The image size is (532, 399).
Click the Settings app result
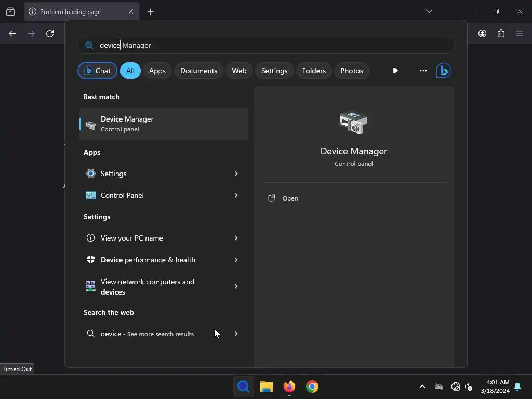[x=164, y=174]
